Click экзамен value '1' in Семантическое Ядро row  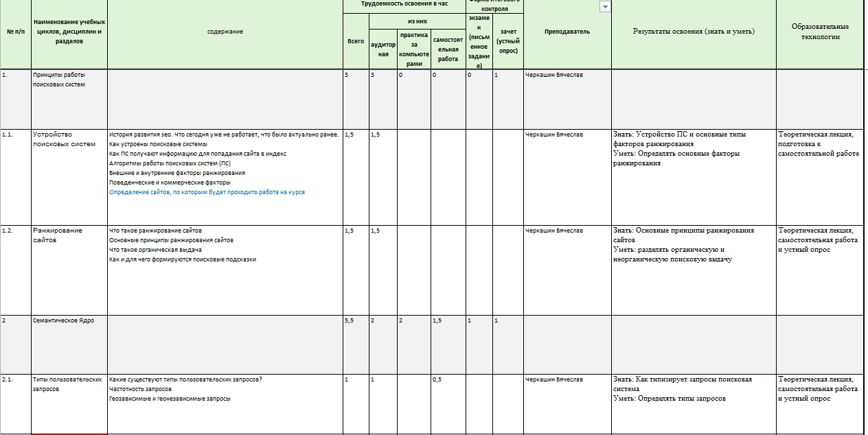[479, 344]
